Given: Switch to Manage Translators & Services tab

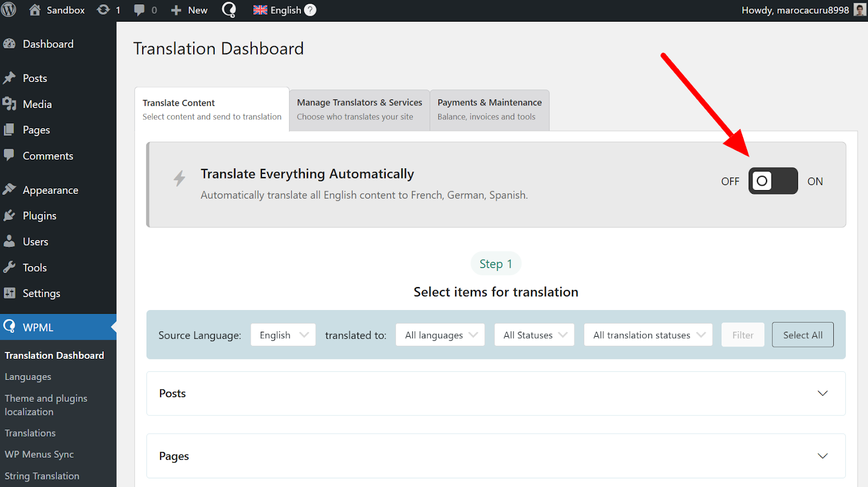Looking at the screenshot, I should (359, 109).
